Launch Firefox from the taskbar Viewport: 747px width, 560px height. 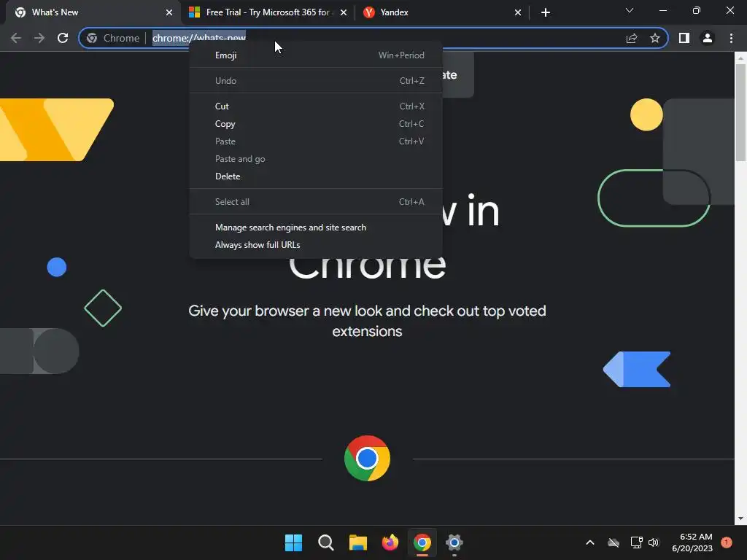[x=390, y=542]
